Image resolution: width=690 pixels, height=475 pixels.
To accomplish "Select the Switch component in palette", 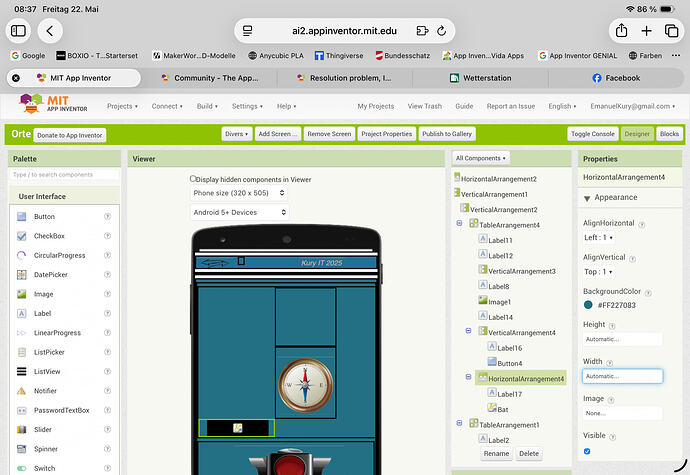I will tap(44, 468).
